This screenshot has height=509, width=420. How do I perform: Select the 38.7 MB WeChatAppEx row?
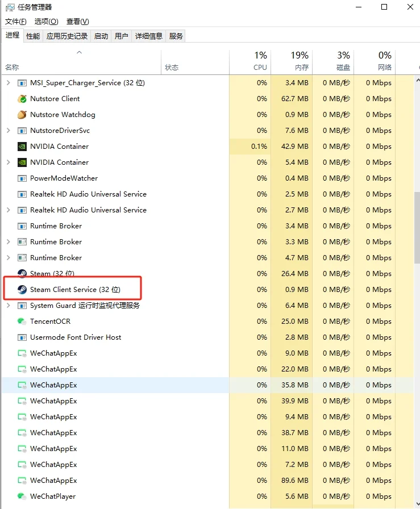208,433
